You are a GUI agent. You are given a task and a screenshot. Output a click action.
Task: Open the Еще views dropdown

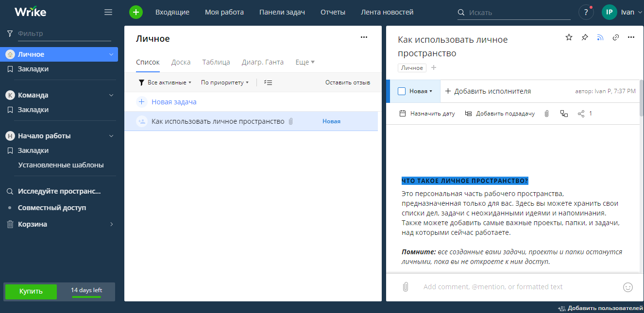[305, 62]
